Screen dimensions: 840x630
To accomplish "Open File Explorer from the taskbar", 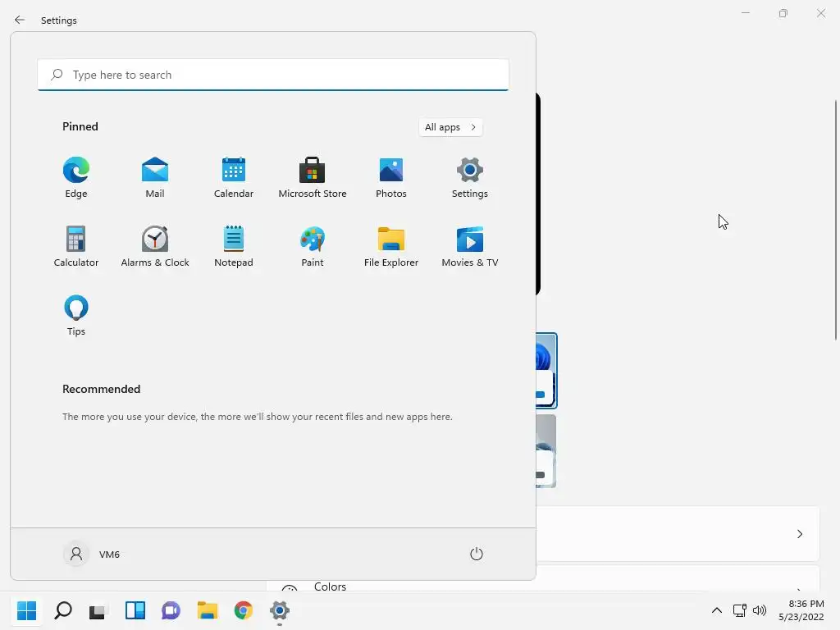I will (x=208, y=610).
